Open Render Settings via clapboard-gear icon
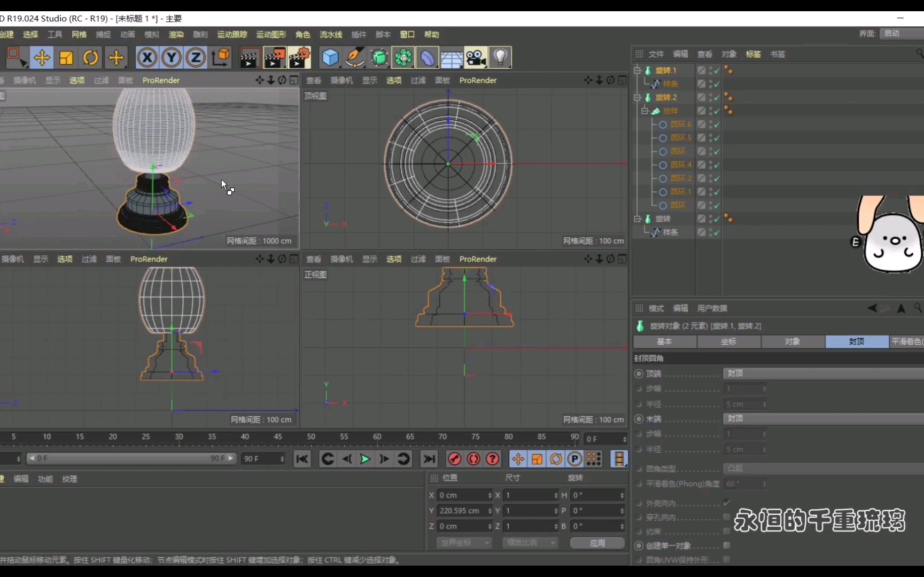The image size is (924, 577). (x=299, y=57)
